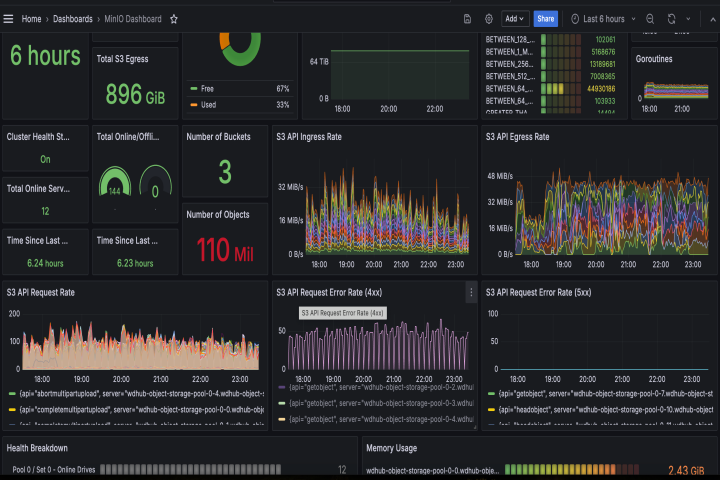Click the Share button
The height and width of the screenshot is (480, 720).
(x=546, y=19)
